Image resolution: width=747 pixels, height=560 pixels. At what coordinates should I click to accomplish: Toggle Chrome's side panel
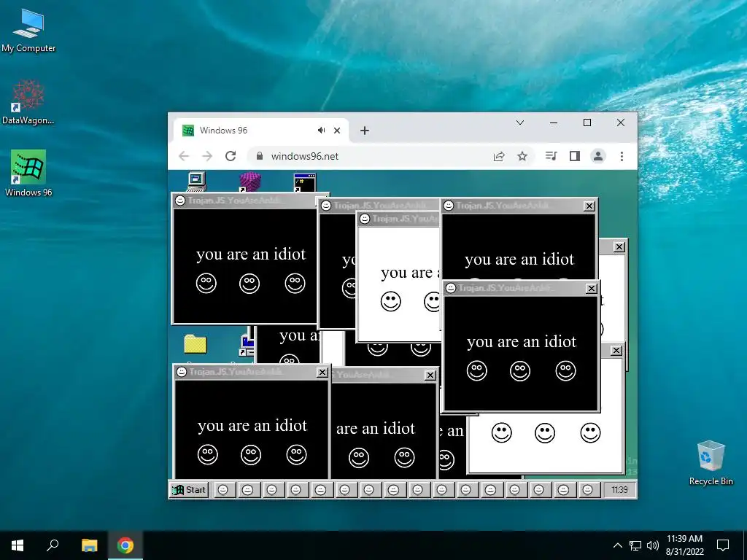click(575, 156)
